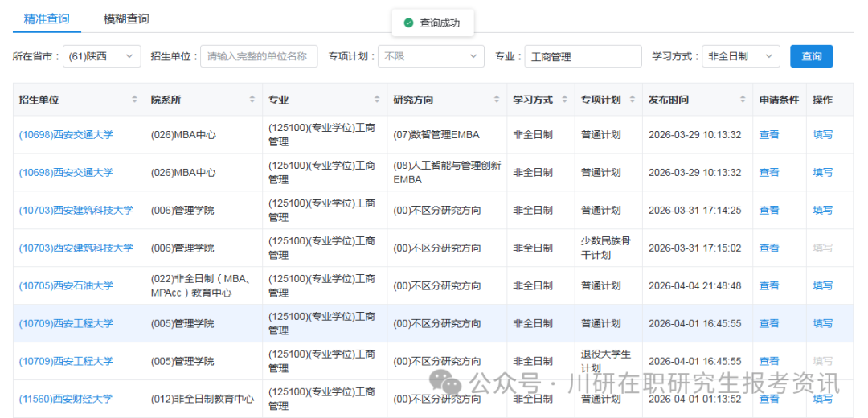Click 查看 for 退役大学生计划 row

click(769, 361)
